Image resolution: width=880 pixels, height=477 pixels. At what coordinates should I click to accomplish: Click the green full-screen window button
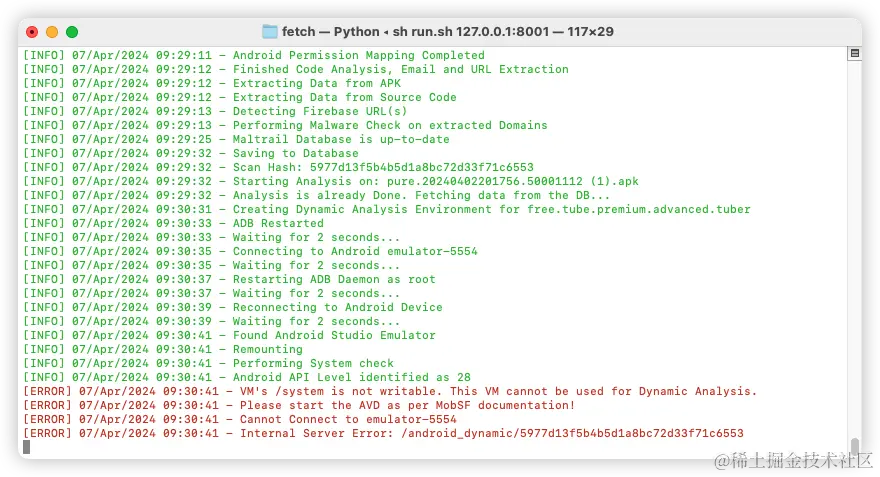[72, 32]
